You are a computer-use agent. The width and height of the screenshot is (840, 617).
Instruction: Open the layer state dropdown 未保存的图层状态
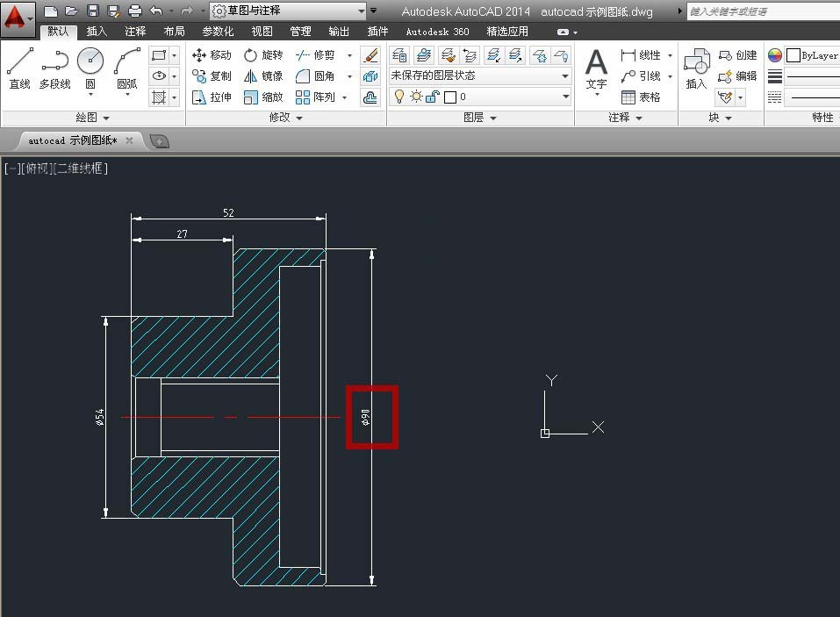pyautogui.click(x=480, y=75)
